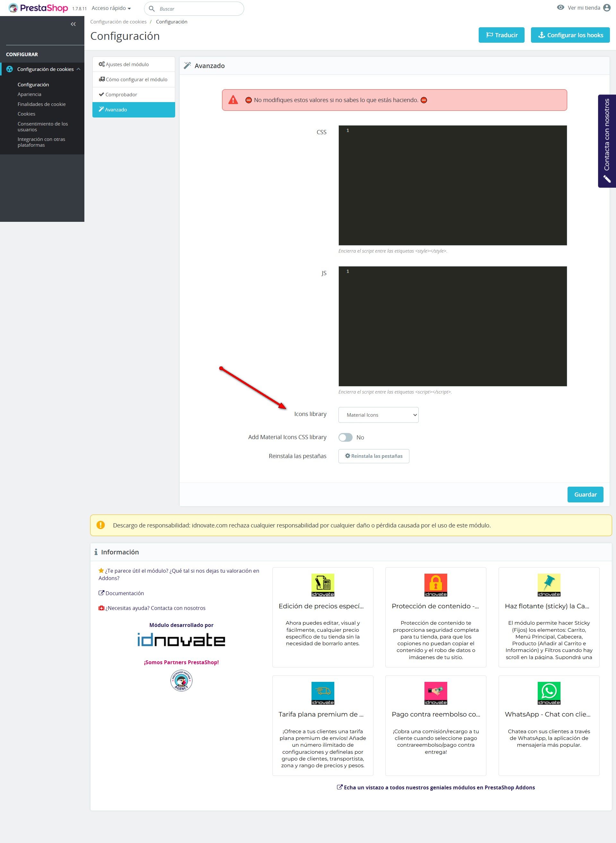
Task: Open the WhatsApp chat module icon
Action: coord(549,693)
